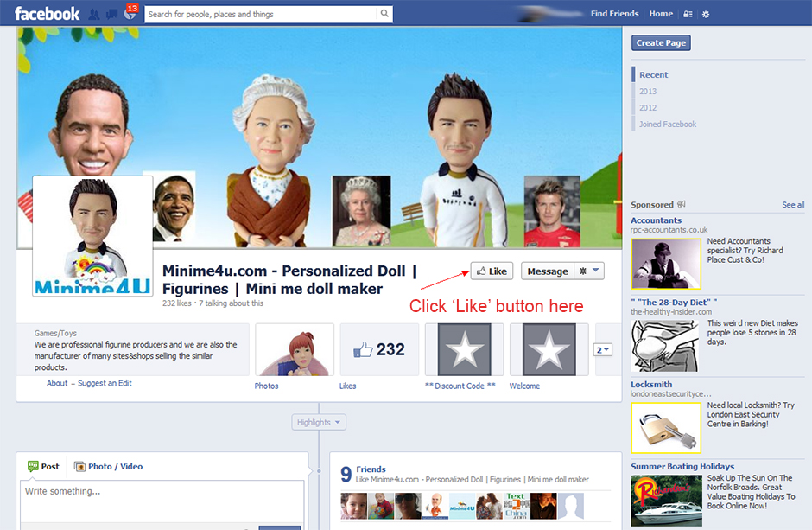Click the Welcome label link
The image size is (812, 530).
coord(524,386)
